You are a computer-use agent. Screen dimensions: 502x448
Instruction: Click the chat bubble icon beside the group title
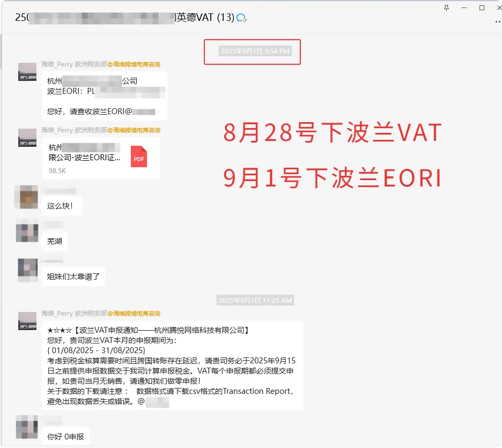coord(241,18)
